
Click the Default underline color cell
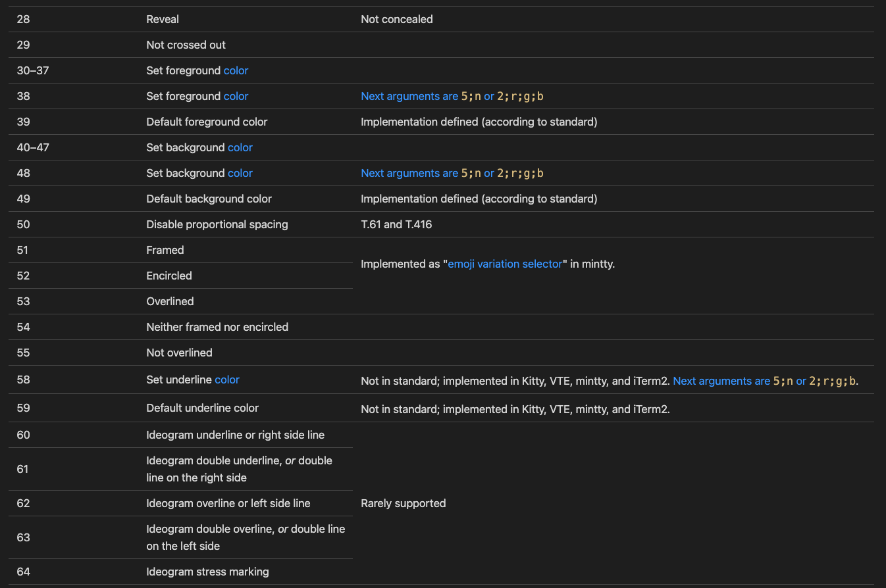pos(202,408)
